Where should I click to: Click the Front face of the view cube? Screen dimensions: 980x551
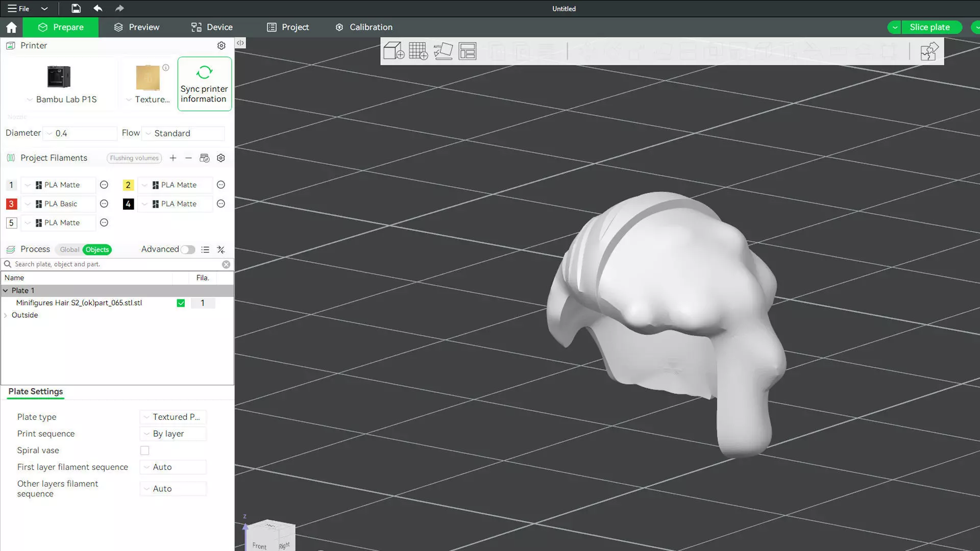click(x=259, y=542)
